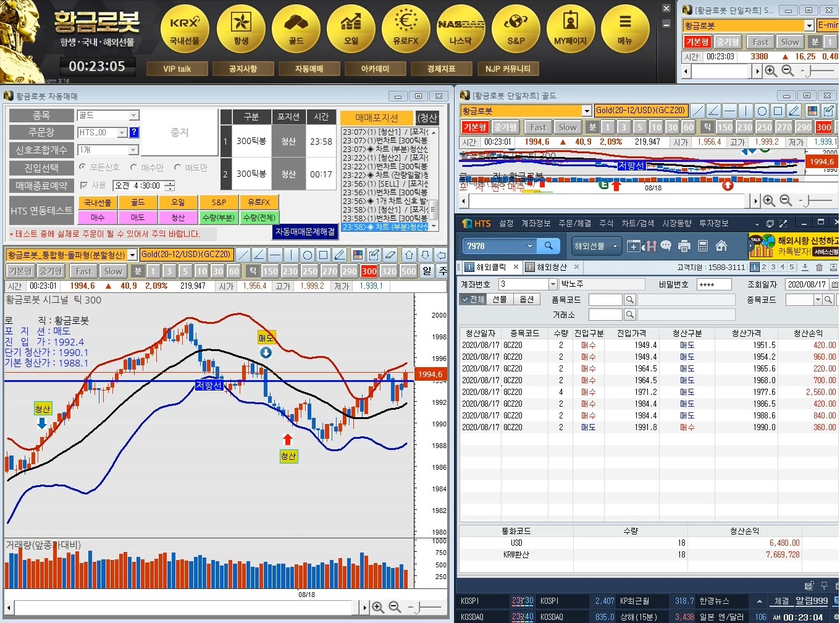
Task: Open the 주문/체결 menu
Action: [x=574, y=223]
